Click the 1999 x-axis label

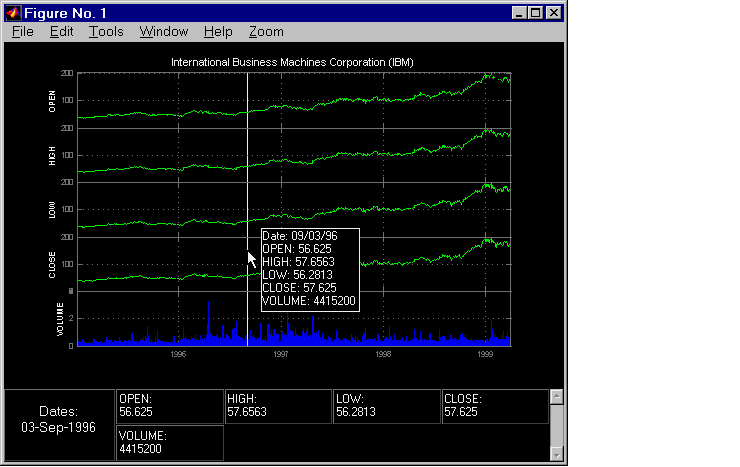pyautogui.click(x=485, y=354)
